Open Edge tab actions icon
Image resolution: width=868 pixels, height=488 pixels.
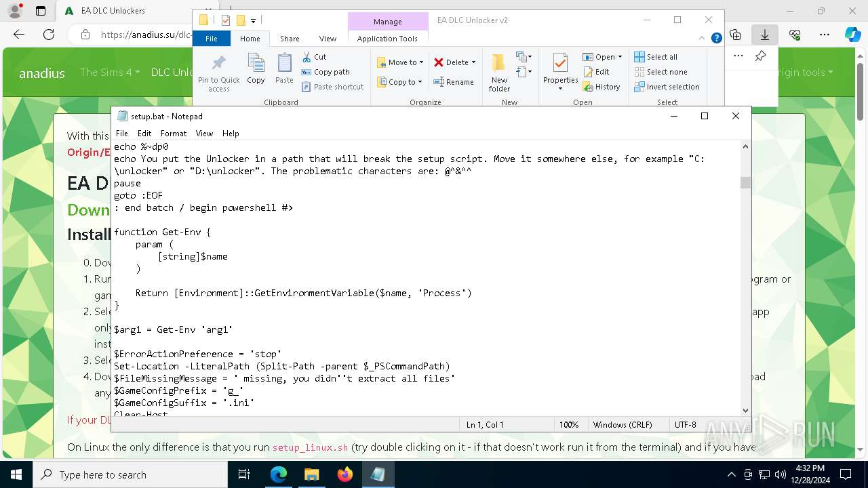tap(41, 11)
